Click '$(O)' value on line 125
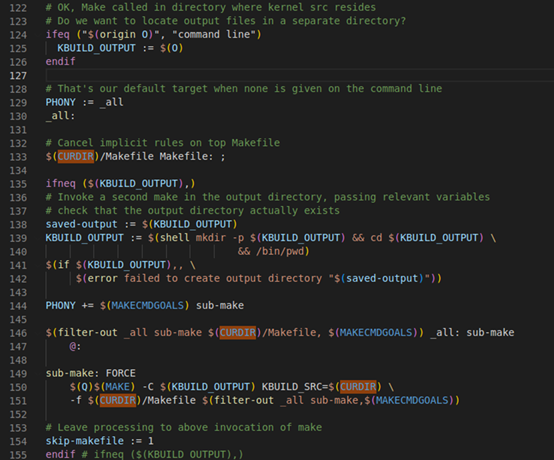This screenshot has height=460, width=554. click(x=171, y=48)
